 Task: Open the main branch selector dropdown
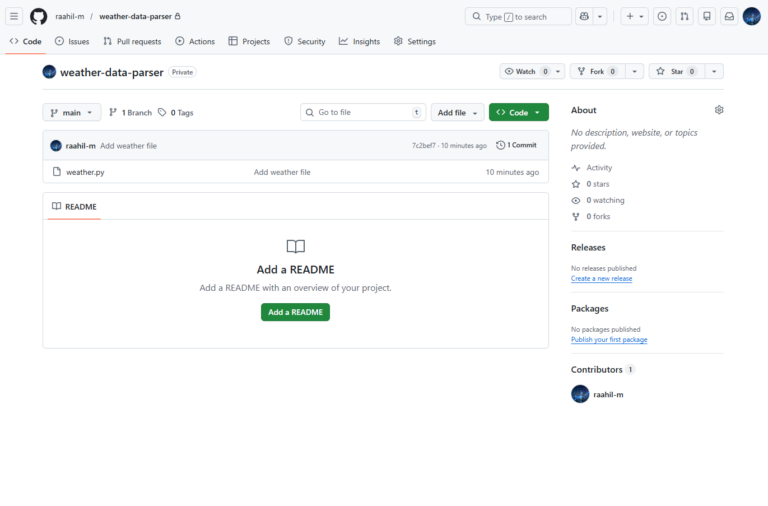[72, 113]
